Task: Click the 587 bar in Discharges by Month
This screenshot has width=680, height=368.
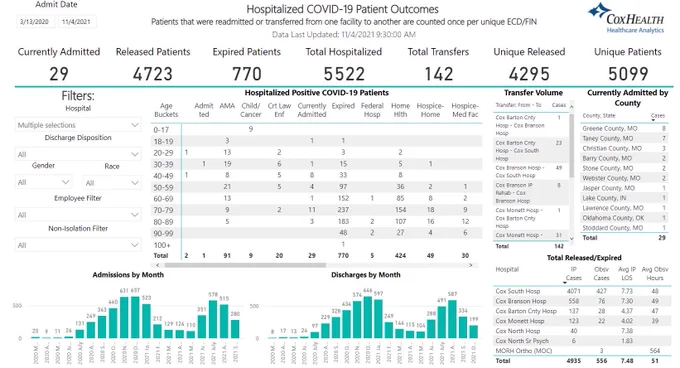Action: [x=452, y=319]
